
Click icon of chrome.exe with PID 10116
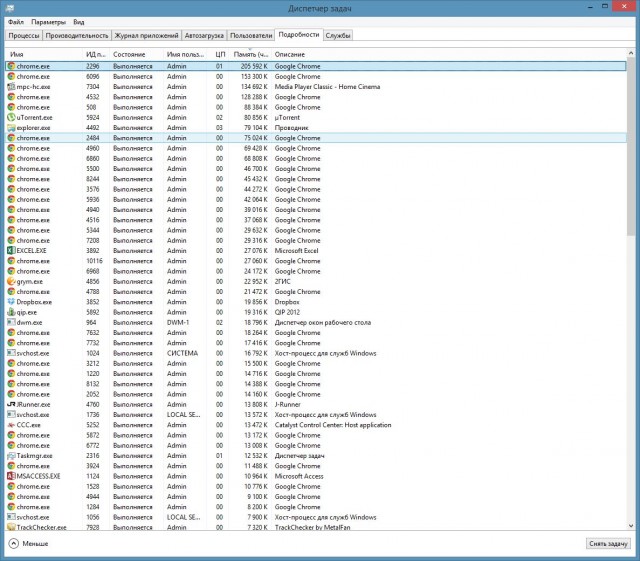(11, 261)
